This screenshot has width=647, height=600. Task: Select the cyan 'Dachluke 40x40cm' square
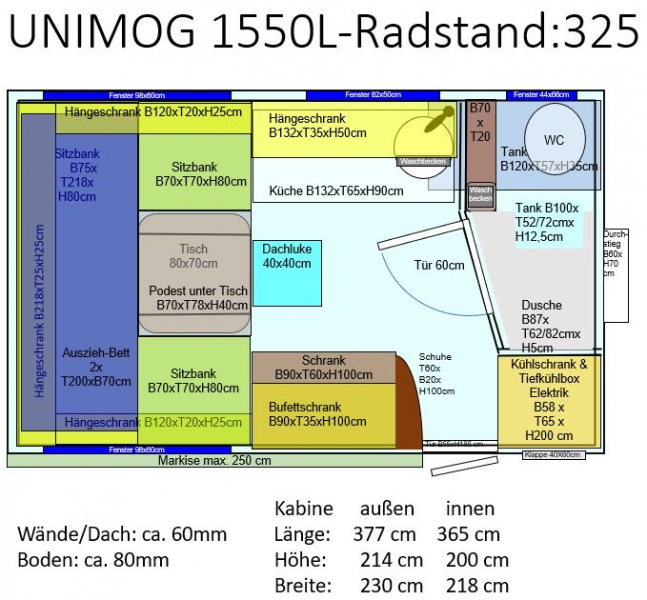click(287, 273)
